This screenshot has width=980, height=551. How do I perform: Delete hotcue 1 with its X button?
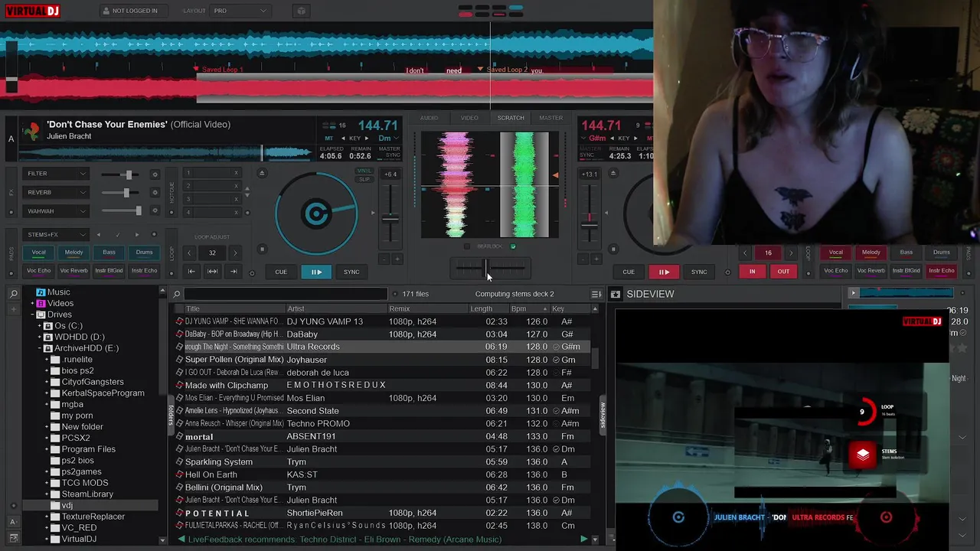pos(236,173)
